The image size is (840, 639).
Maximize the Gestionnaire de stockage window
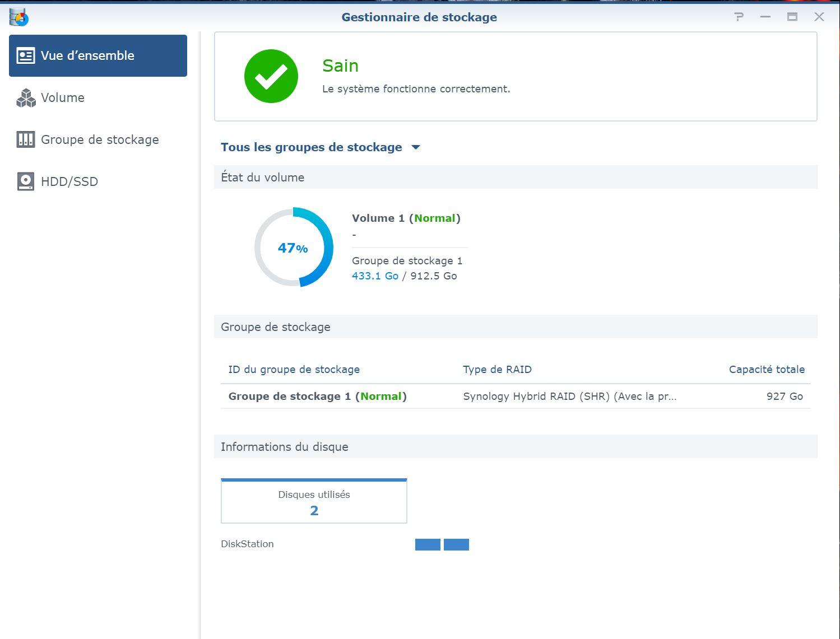792,17
